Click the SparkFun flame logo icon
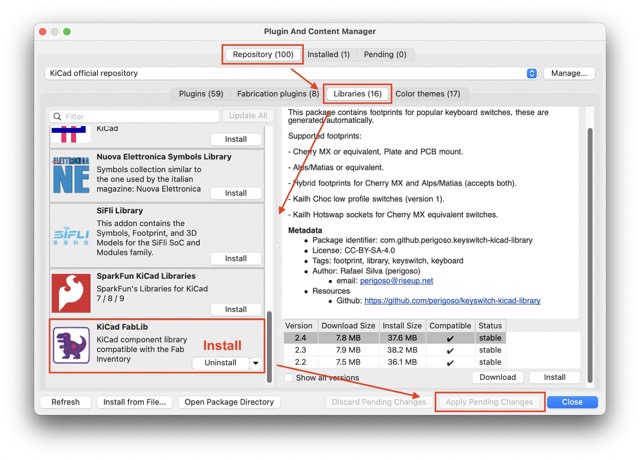This screenshot has height=460, width=640. pos(71,293)
